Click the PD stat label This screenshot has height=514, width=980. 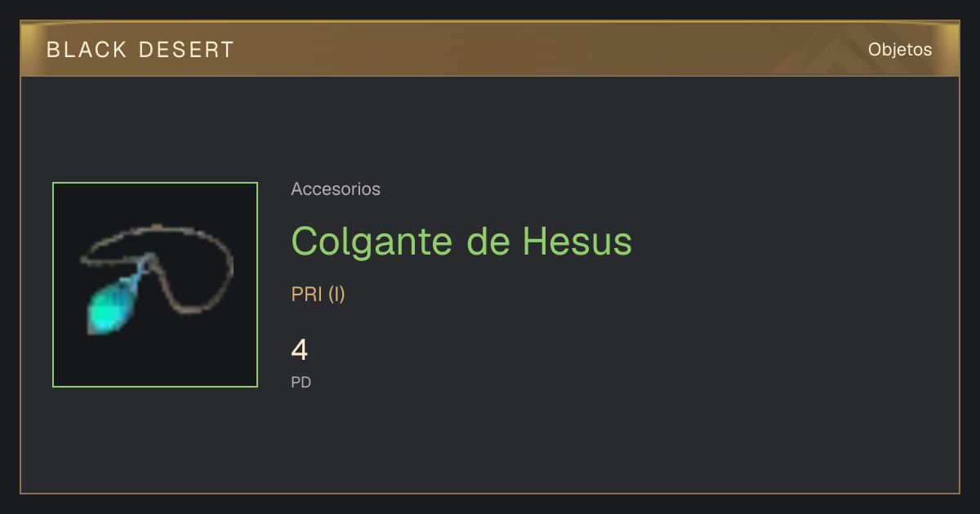coord(301,382)
